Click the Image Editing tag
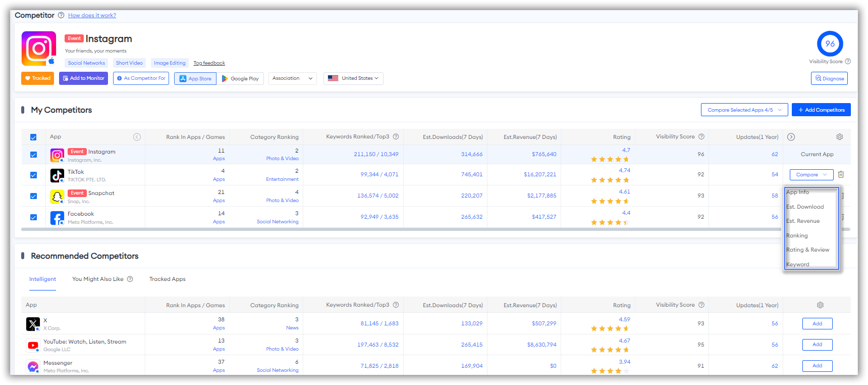The image size is (868, 385). (170, 63)
